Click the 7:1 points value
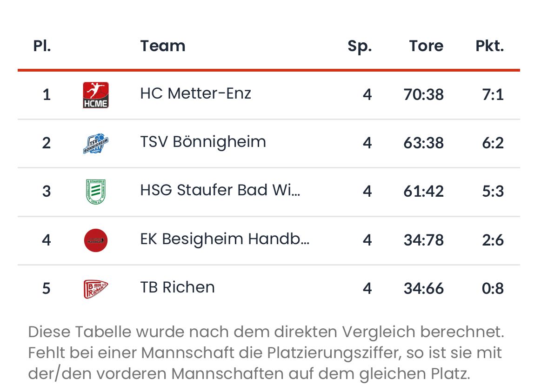Image resolution: width=541 pixels, height=392 pixels. 493,95
